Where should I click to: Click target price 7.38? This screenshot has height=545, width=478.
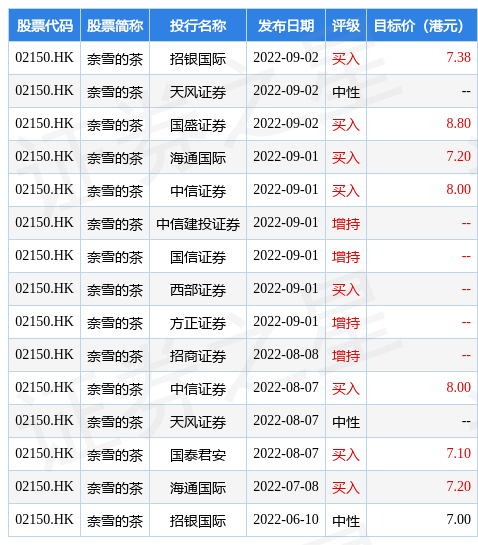tap(459, 58)
